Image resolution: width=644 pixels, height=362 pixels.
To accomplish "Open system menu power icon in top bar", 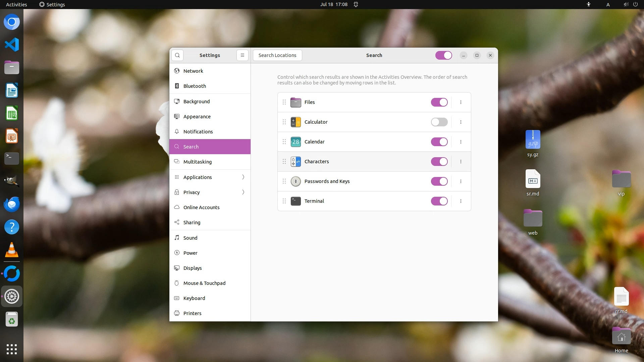I will click(x=635, y=4).
